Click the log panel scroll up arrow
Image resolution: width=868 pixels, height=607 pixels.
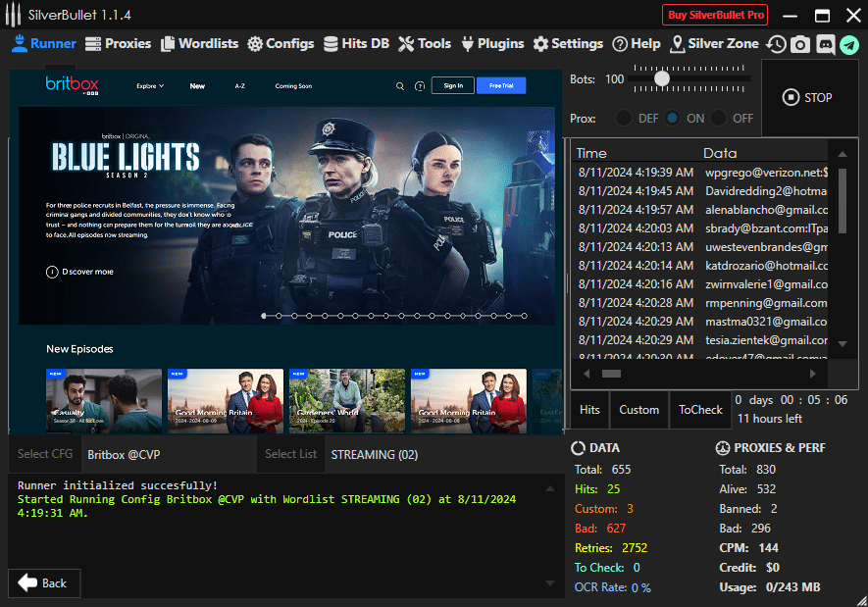click(549, 488)
